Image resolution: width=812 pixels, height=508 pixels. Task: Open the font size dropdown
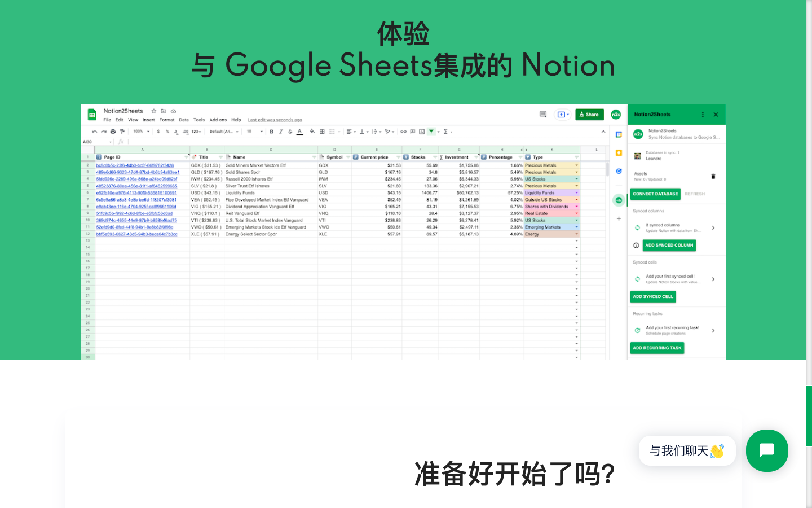tap(254, 132)
